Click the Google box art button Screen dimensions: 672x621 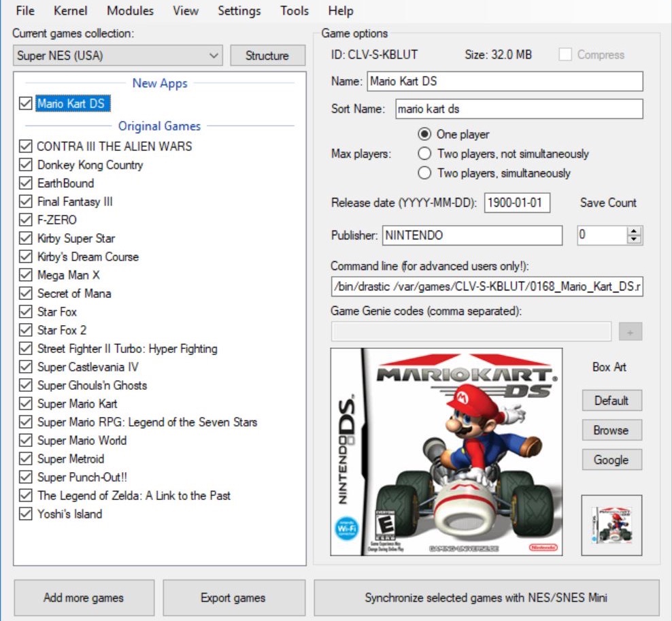[611, 459]
